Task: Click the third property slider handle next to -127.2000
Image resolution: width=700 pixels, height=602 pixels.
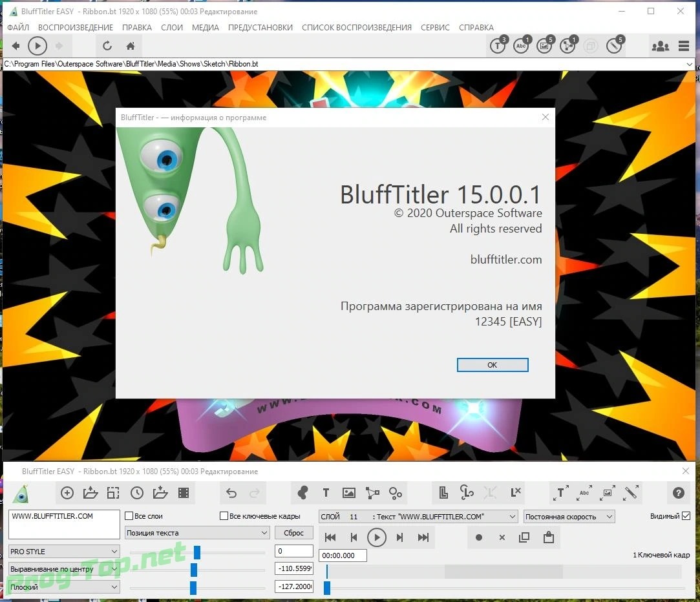Action: tap(193, 587)
